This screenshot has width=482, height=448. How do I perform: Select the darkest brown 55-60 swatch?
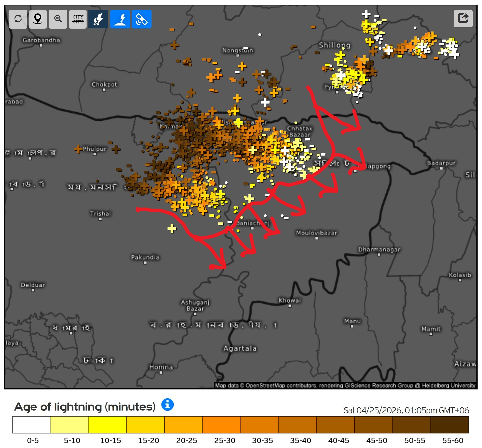(x=450, y=425)
